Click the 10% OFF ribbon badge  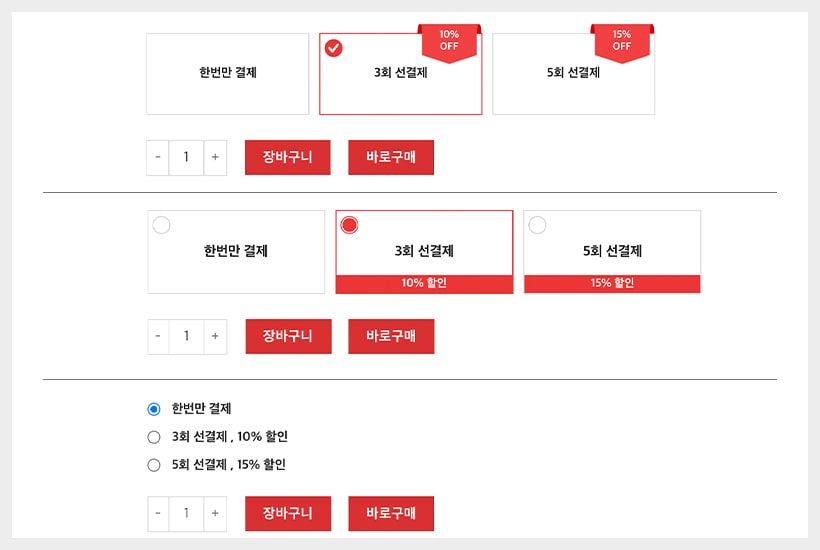click(x=449, y=41)
